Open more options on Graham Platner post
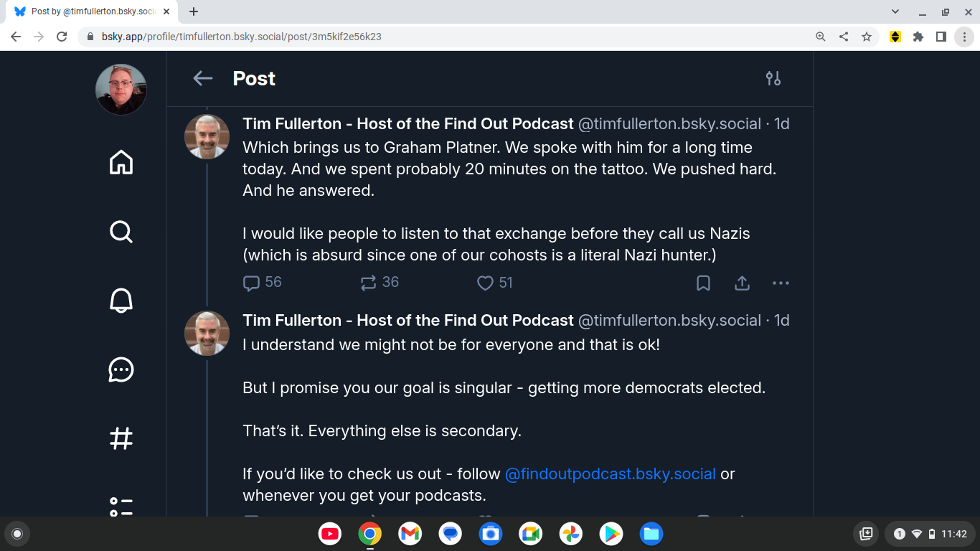 781,283
